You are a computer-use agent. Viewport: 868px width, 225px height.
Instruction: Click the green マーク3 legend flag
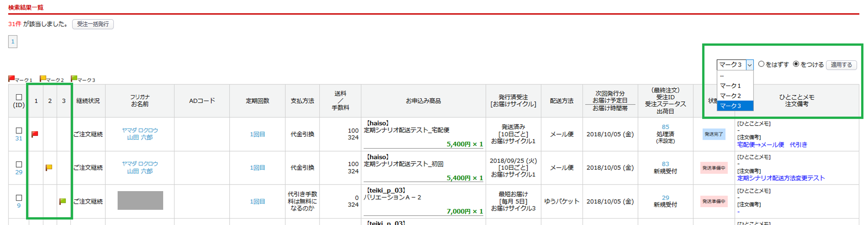74,79
